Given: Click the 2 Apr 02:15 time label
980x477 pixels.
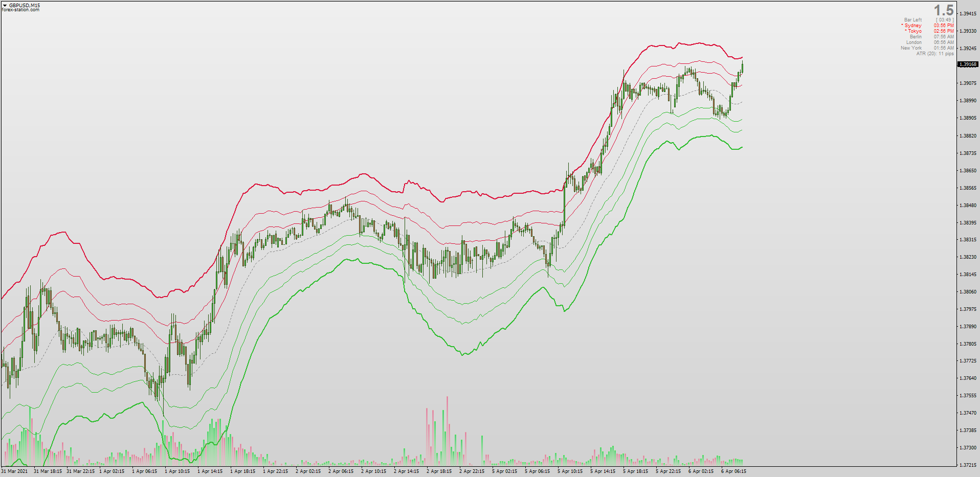Looking at the screenshot, I should pyautogui.click(x=308, y=471).
